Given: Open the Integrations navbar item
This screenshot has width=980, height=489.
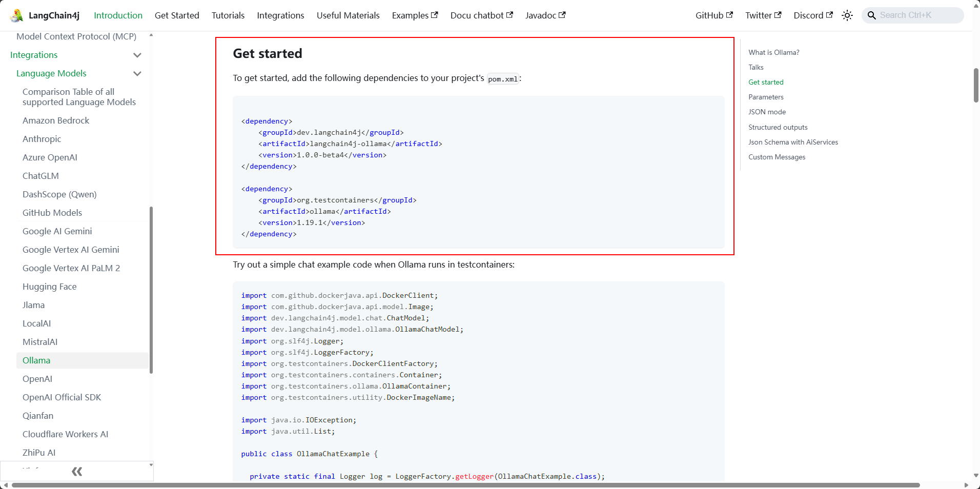Looking at the screenshot, I should [280, 15].
